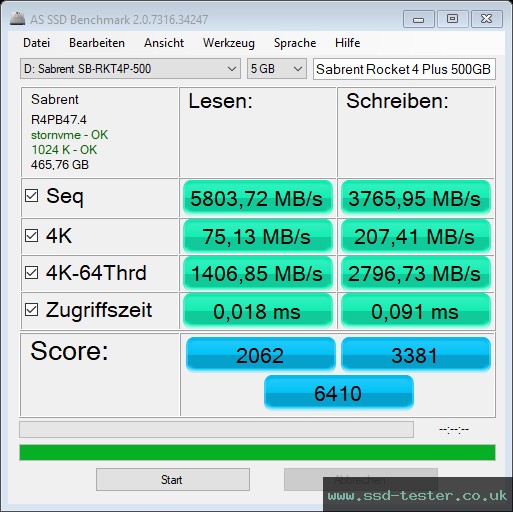Open the Werkzeug menu
The image size is (513, 512).
coord(229,43)
